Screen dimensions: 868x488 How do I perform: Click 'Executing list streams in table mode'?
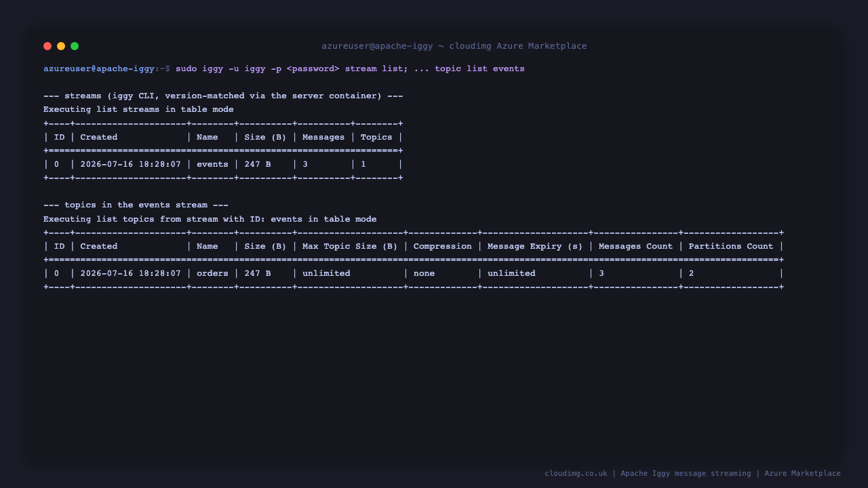tap(138, 110)
